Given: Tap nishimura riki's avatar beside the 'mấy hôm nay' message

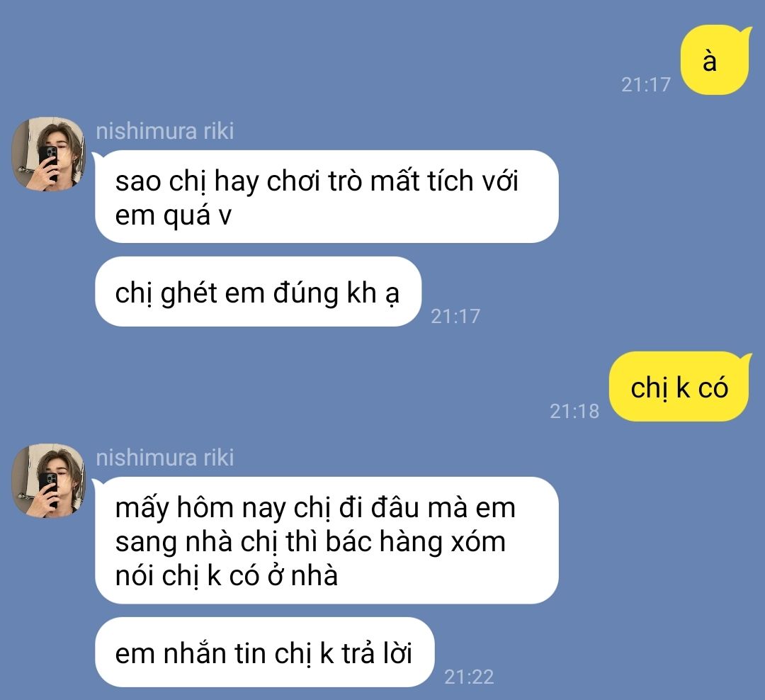Looking at the screenshot, I should (x=48, y=481).
